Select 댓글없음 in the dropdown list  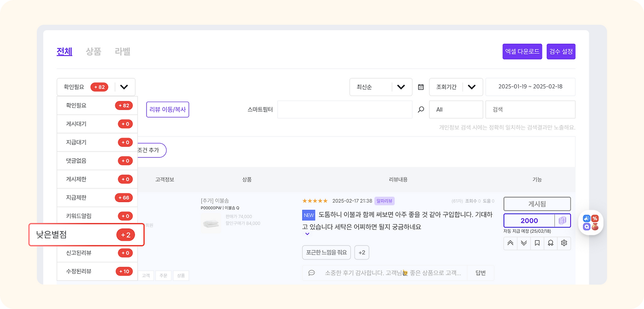[97, 161]
